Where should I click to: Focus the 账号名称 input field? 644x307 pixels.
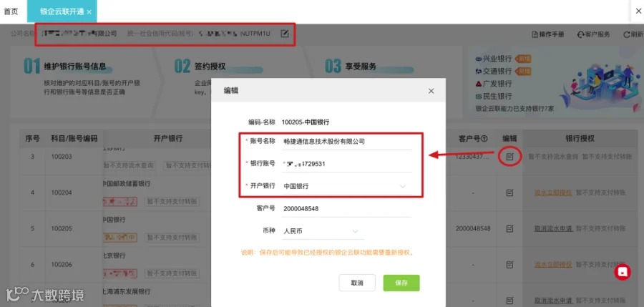(x=347, y=142)
